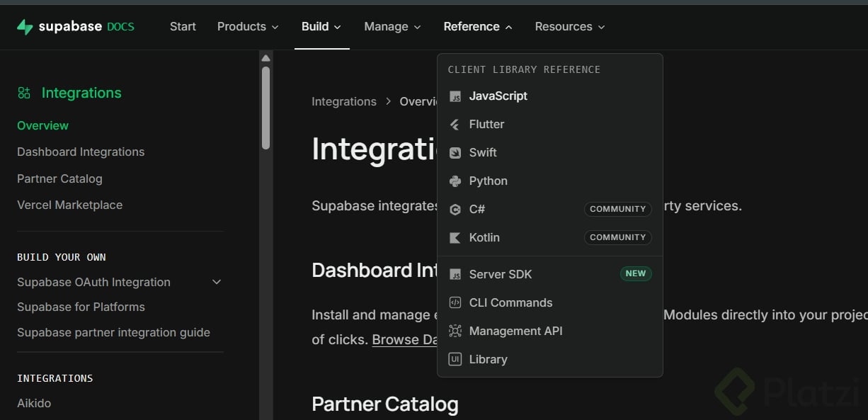Open the Partner Catalog sidebar link

[x=59, y=178]
